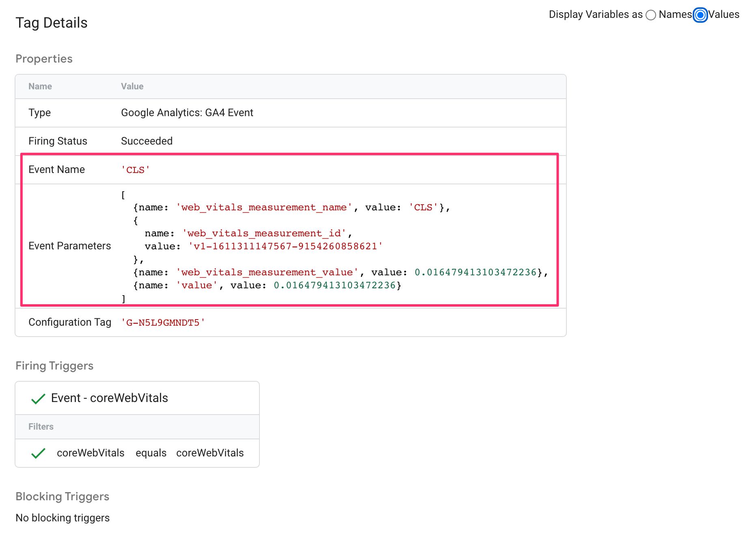This screenshot has width=756, height=536.
Task: Click the Succeeded firing status value
Action: 147,141
